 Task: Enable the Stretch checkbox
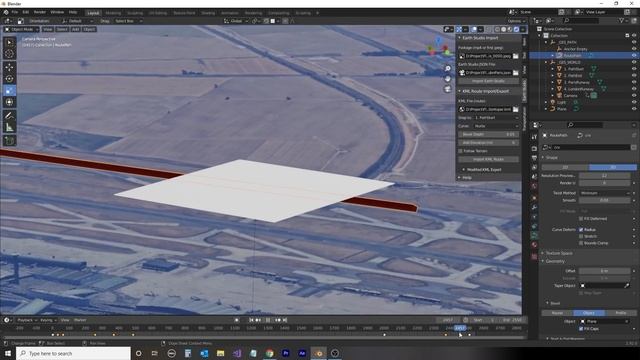[581, 236]
